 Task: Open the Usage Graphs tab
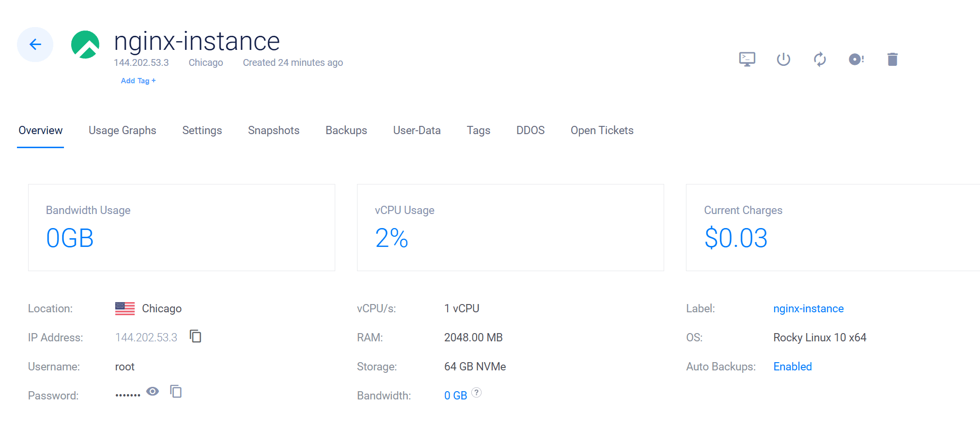tap(123, 130)
